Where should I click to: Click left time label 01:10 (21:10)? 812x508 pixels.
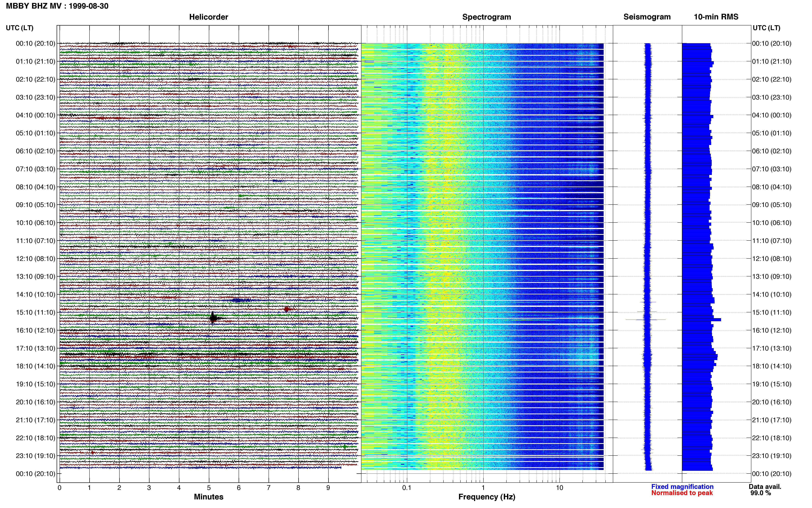click(36, 61)
